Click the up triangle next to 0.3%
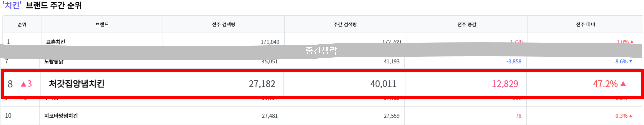644x125 pixels. (x=630, y=116)
